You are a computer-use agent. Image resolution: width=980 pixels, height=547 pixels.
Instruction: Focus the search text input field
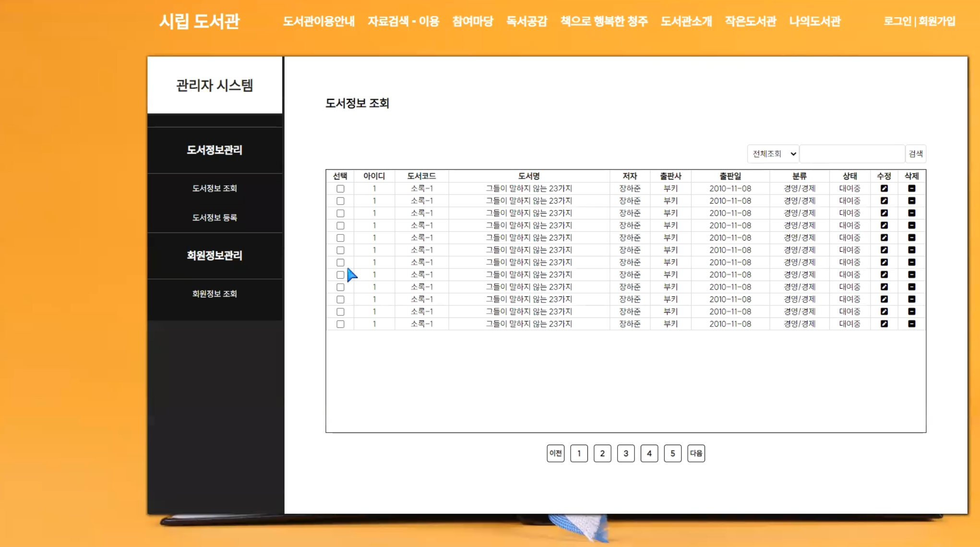(x=852, y=154)
